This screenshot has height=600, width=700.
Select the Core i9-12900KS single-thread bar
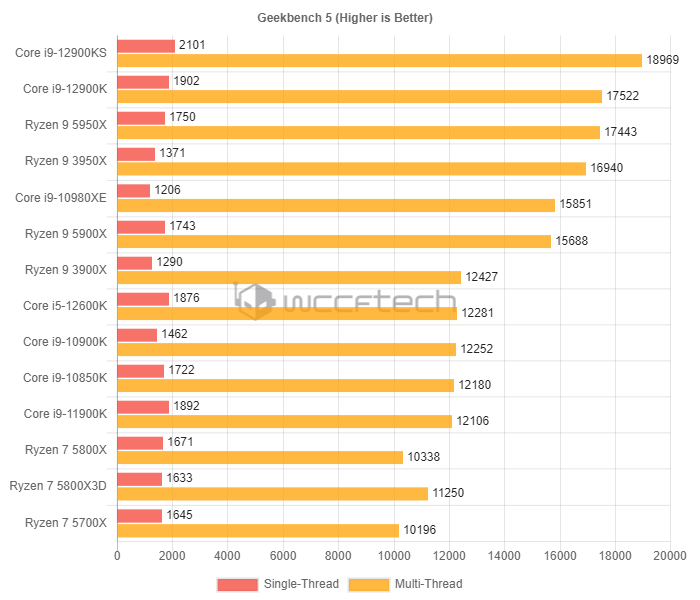[x=146, y=46]
